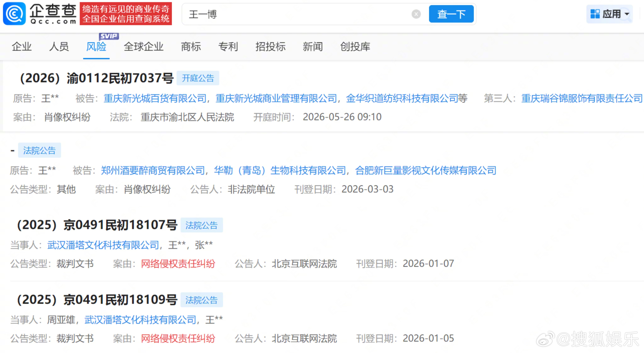Switch to the 人员 tab

click(59, 47)
